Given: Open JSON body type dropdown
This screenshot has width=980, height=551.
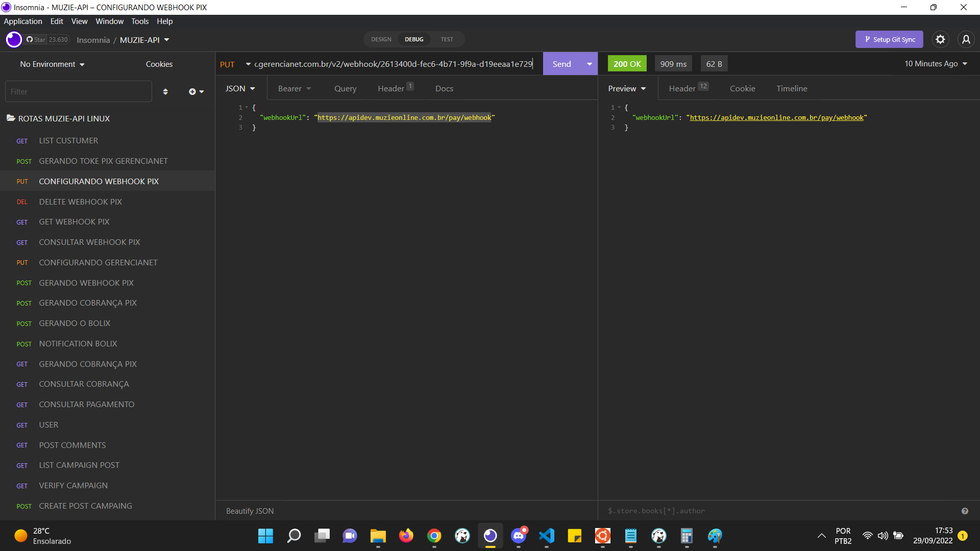Looking at the screenshot, I should pyautogui.click(x=240, y=88).
